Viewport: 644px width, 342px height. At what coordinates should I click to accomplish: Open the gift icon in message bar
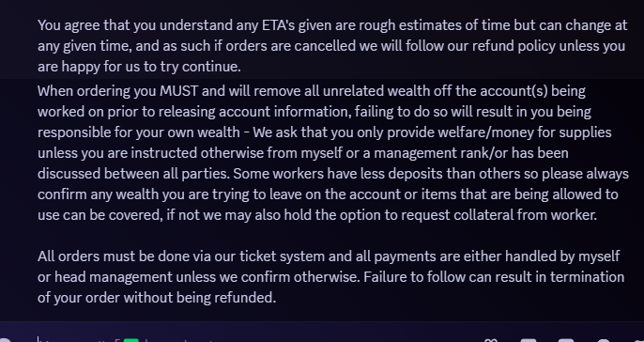tap(491, 340)
